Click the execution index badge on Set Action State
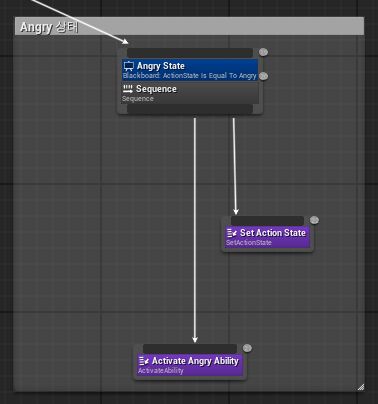 click(x=314, y=220)
